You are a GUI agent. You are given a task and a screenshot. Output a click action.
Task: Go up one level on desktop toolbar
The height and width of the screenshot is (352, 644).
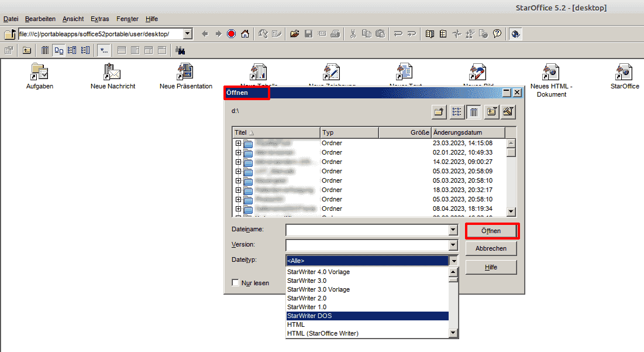coord(27,50)
